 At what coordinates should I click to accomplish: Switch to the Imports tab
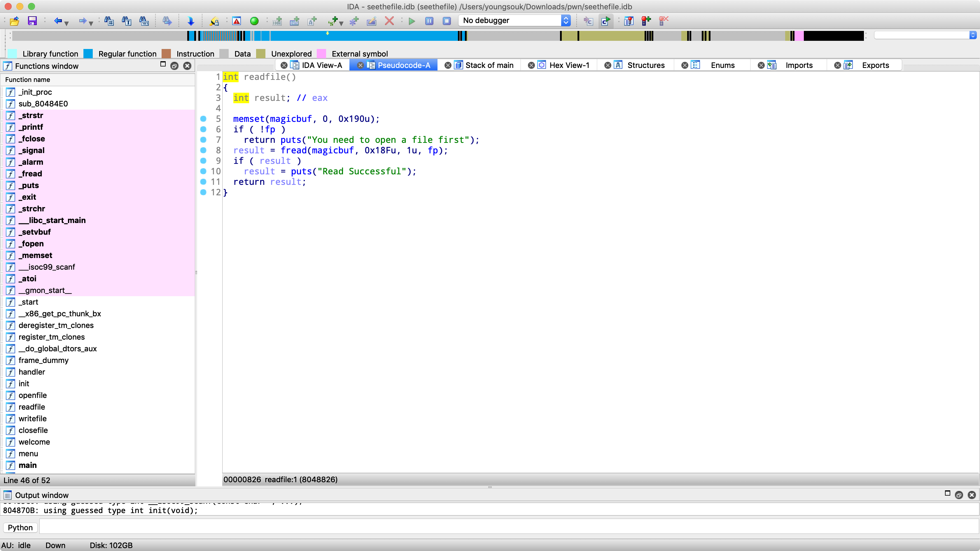point(799,65)
